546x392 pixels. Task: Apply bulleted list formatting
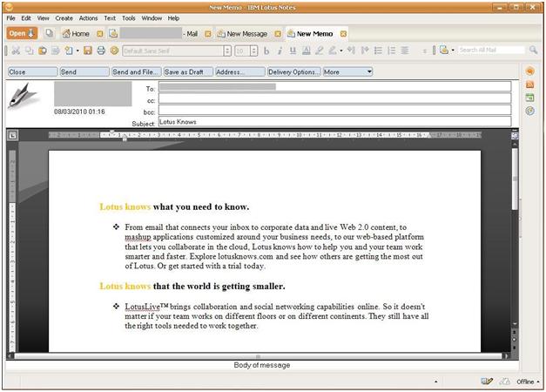pos(378,51)
